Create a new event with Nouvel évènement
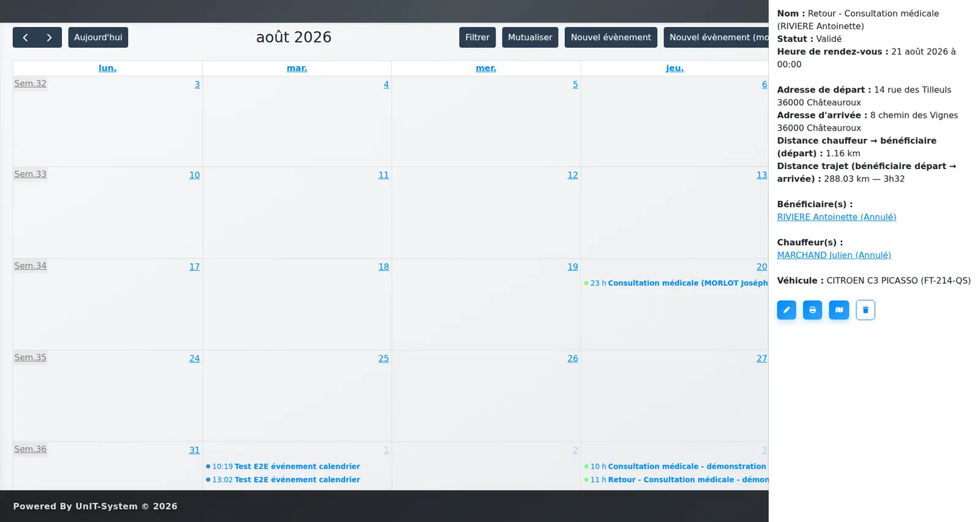The width and height of the screenshot is (980, 522). (x=611, y=37)
